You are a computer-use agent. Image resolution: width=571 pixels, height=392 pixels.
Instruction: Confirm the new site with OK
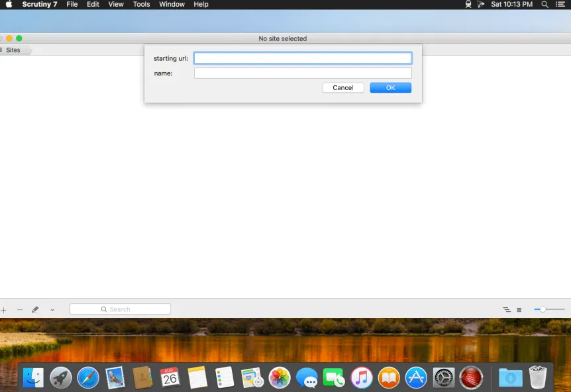390,87
